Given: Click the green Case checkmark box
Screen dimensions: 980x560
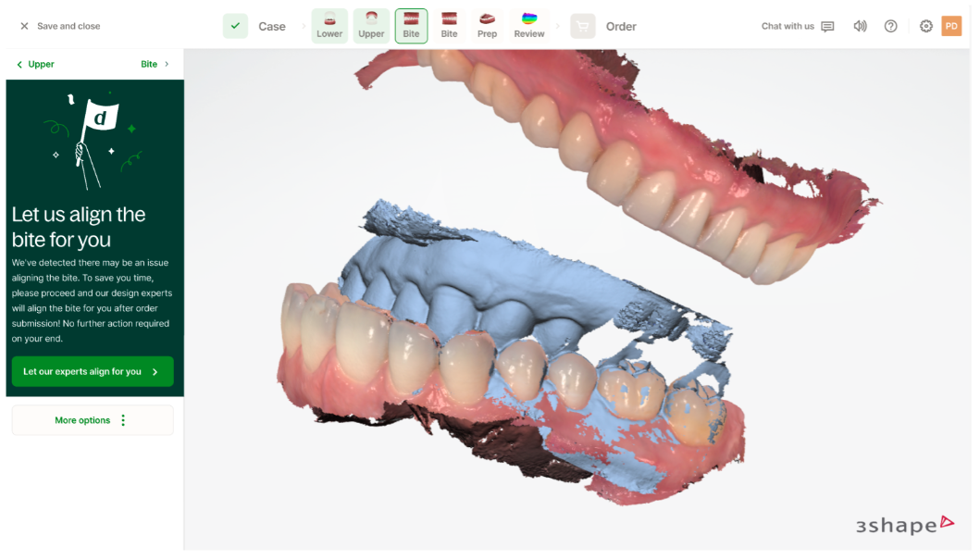Looking at the screenshot, I should pos(235,26).
